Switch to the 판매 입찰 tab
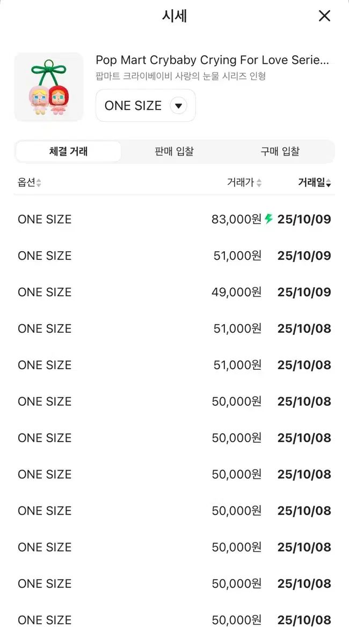This screenshot has width=349, height=644. (x=174, y=152)
